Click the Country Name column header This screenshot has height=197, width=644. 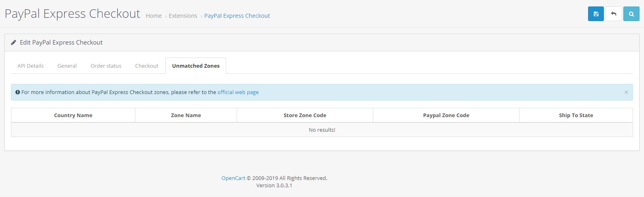pos(73,116)
